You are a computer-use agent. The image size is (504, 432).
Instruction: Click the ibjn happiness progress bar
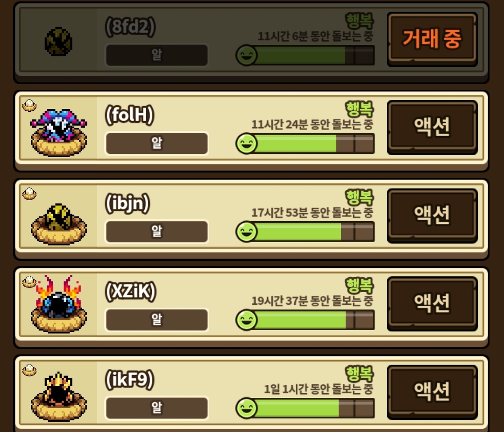(x=305, y=231)
